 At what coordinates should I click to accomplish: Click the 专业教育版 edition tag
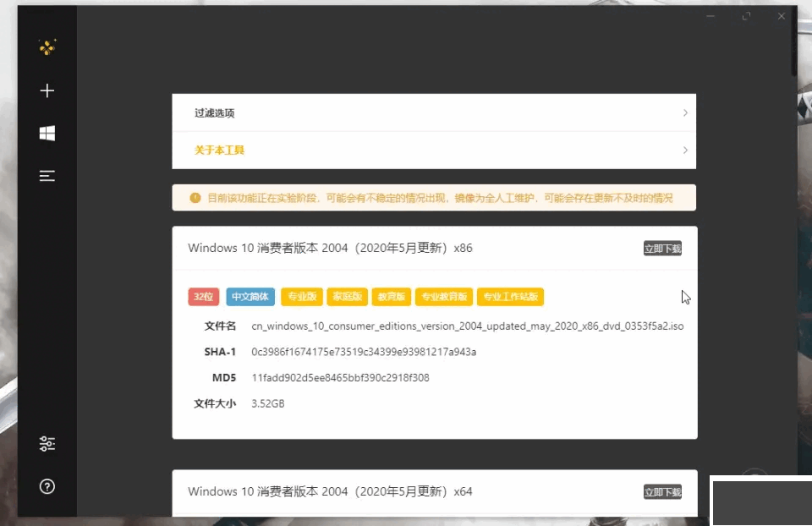(x=444, y=297)
